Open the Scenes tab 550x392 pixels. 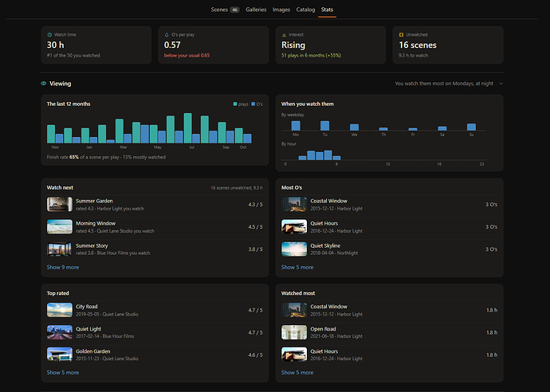[x=225, y=10]
